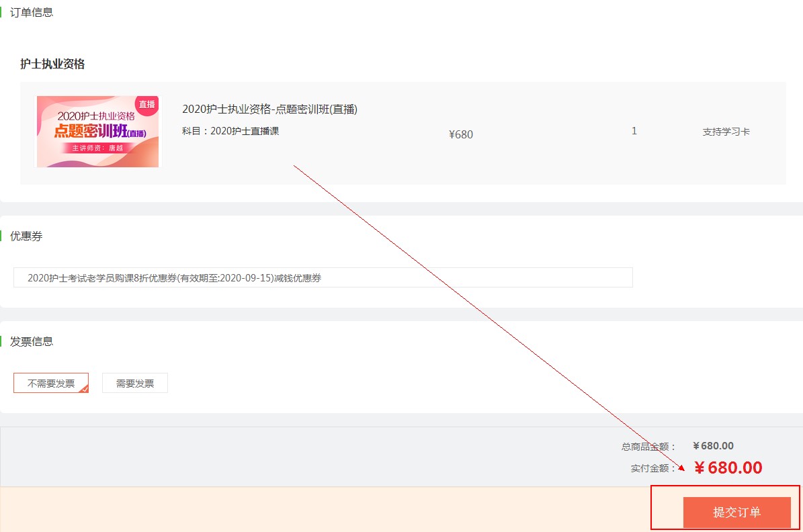
Task: Open the coupon selection field under 优惠券
Action: (323, 277)
